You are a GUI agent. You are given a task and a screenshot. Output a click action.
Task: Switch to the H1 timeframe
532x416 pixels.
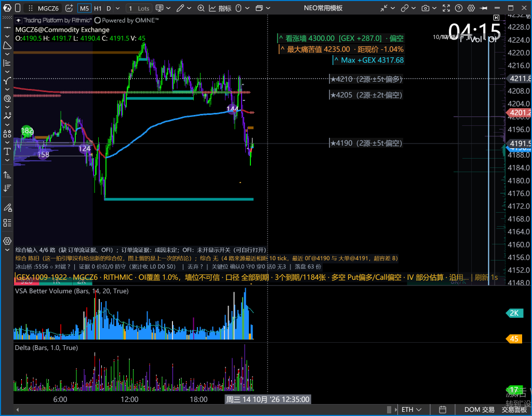98,8
